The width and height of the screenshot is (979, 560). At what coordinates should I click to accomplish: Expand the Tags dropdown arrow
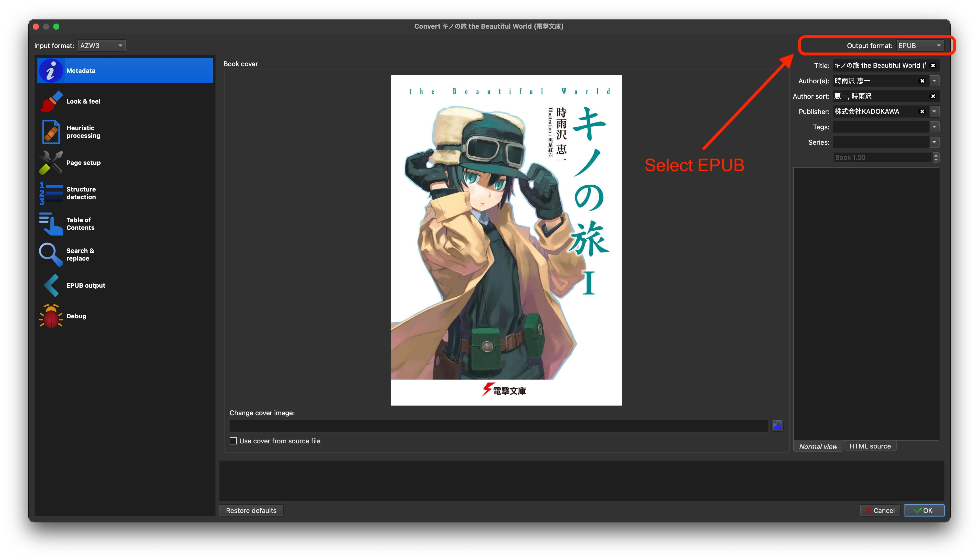[934, 127]
